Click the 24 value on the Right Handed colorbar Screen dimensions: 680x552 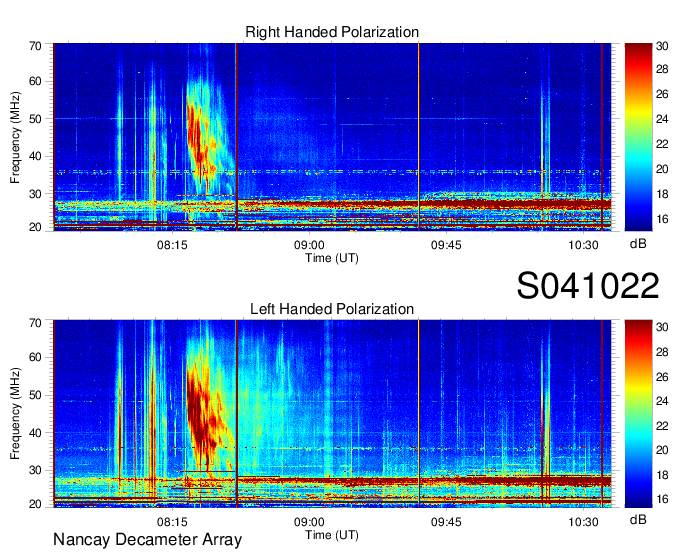click(x=662, y=119)
